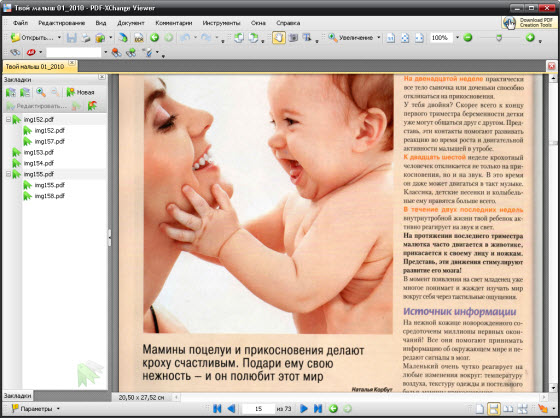The height and width of the screenshot is (418, 560).
Task: Toggle facing pages layout in status bar
Action: [x=508, y=409]
